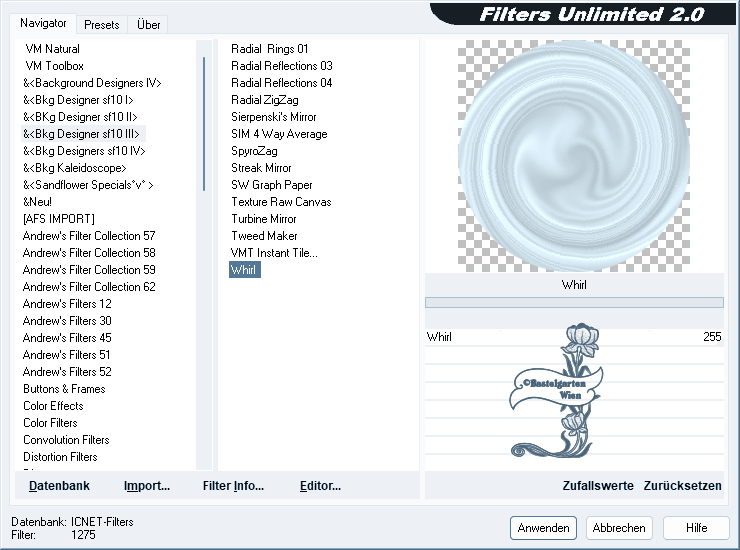Viewport: 740px width, 550px height.
Task: Click the Import... button
Action: 147,486
